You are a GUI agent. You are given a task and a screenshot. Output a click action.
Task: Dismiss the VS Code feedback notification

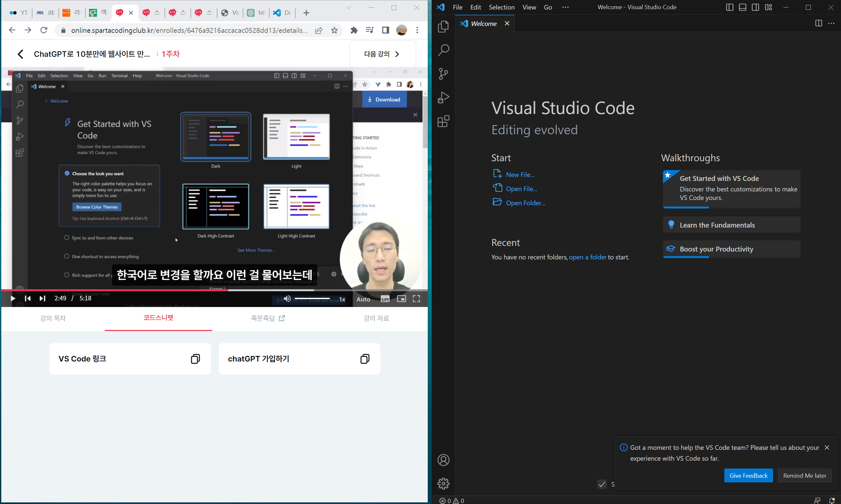point(827,448)
